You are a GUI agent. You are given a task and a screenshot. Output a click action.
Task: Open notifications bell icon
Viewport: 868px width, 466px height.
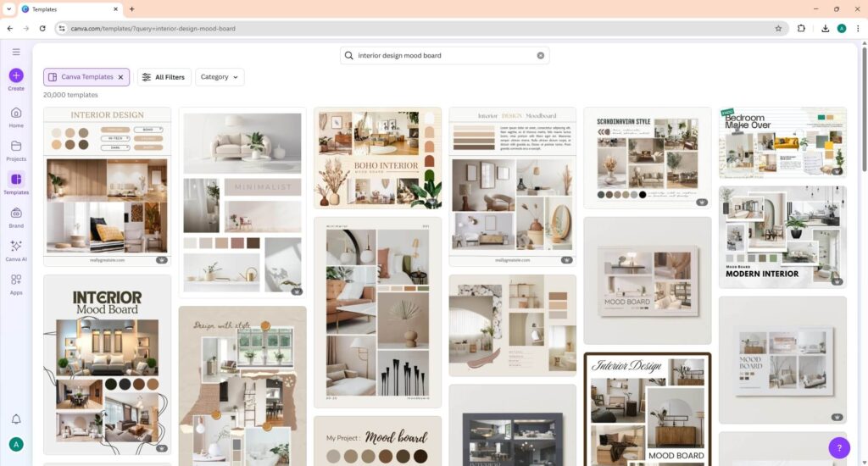tap(16, 419)
